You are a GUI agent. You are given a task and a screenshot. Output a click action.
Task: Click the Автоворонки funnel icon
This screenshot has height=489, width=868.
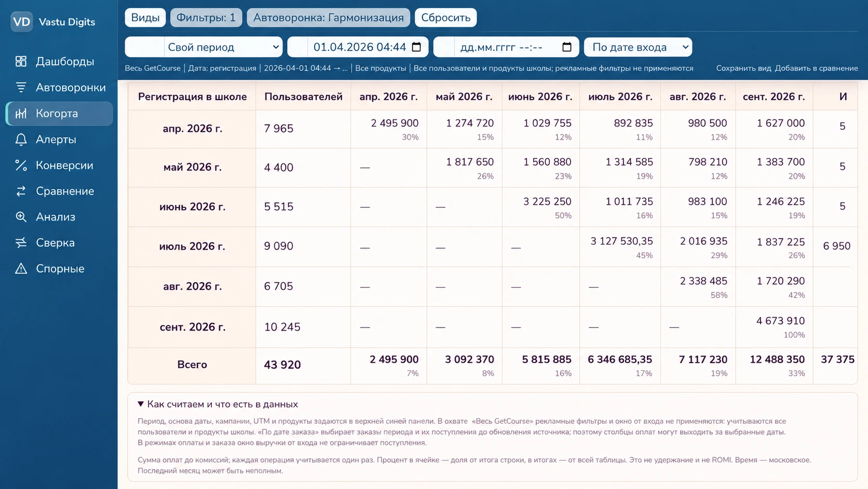click(x=21, y=87)
